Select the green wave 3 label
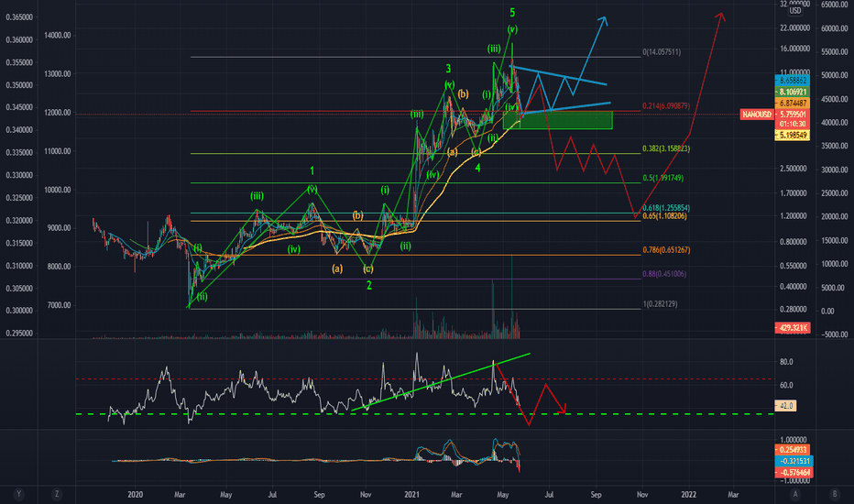The height and width of the screenshot is (504, 854). click(x=448, y=69)
